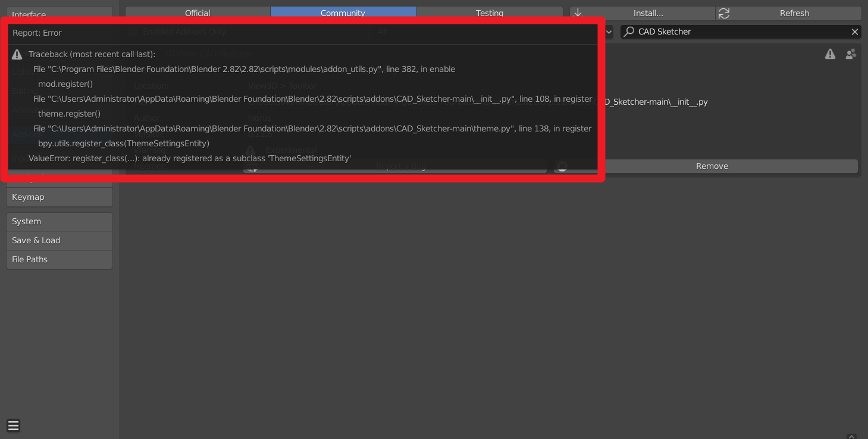Click the addon_utils.py line 382 traceback entry
Screen dimensions: 868x439
pos(244,69)
